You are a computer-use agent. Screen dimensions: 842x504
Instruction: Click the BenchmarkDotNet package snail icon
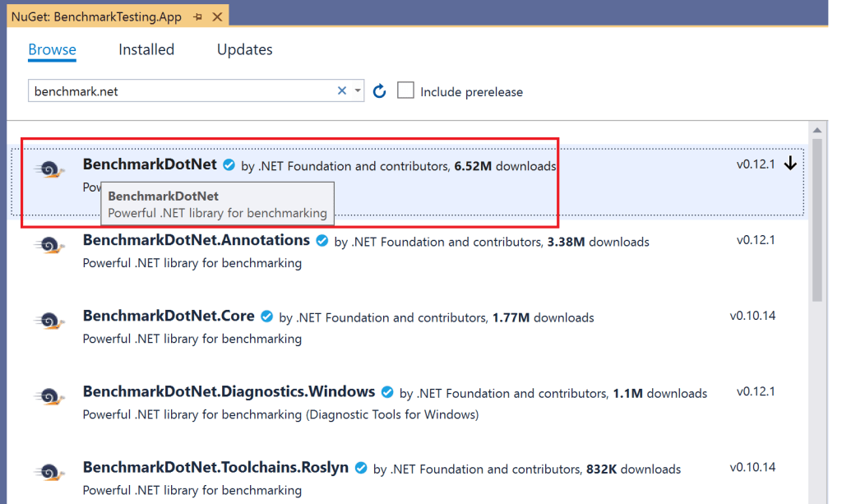point(49,170)
